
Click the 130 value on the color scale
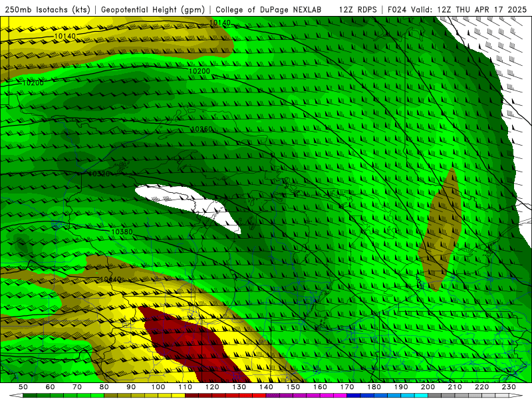[x=239, y=387]
